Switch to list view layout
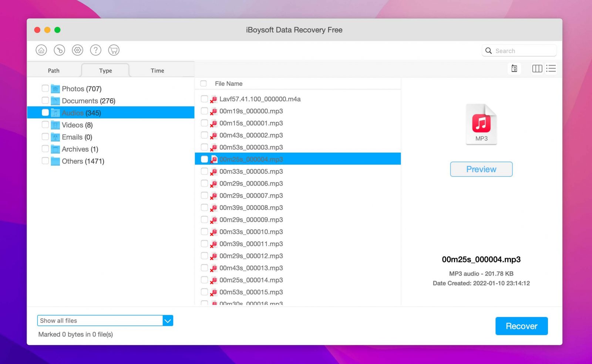The height and width of the screenshot is (364, 592). click(551, 68)
